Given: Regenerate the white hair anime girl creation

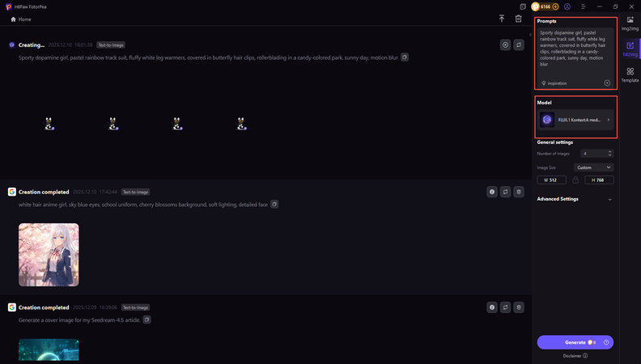Looking at the screenshot, I should (x=505, y=193).
